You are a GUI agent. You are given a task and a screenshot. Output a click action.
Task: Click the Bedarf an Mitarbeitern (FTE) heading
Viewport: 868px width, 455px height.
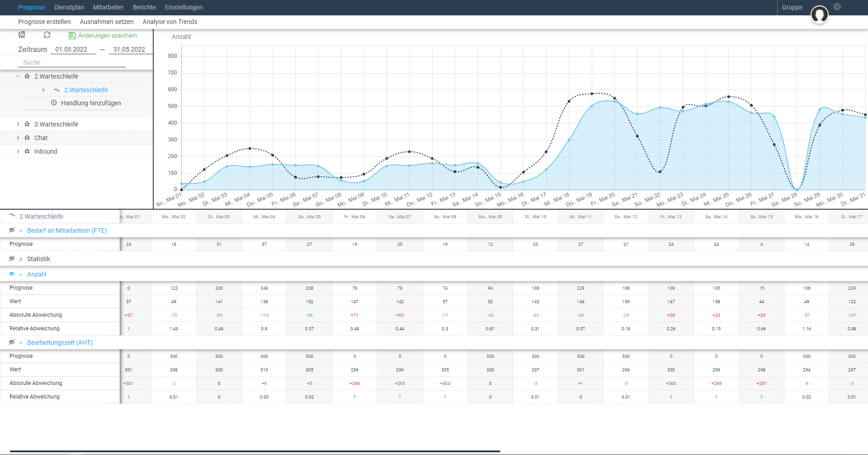(67, 230)
